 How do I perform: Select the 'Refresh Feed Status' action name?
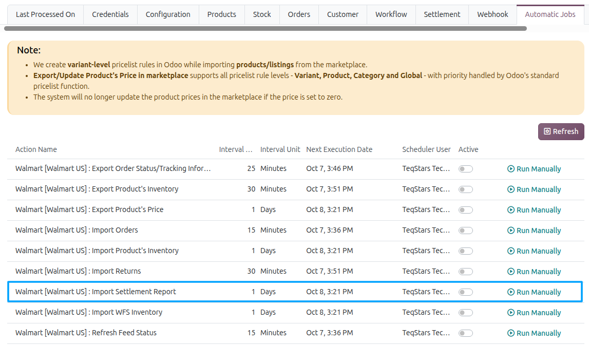[x=86, y=333]
